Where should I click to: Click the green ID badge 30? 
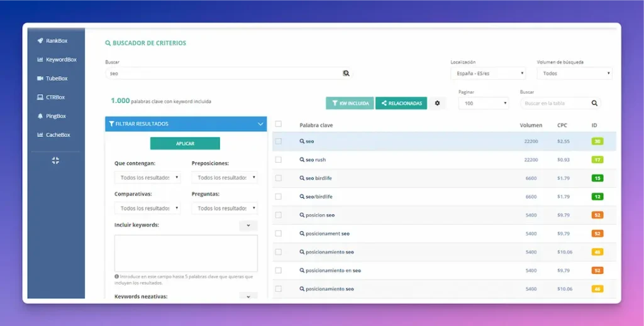(x=597, y=141)
